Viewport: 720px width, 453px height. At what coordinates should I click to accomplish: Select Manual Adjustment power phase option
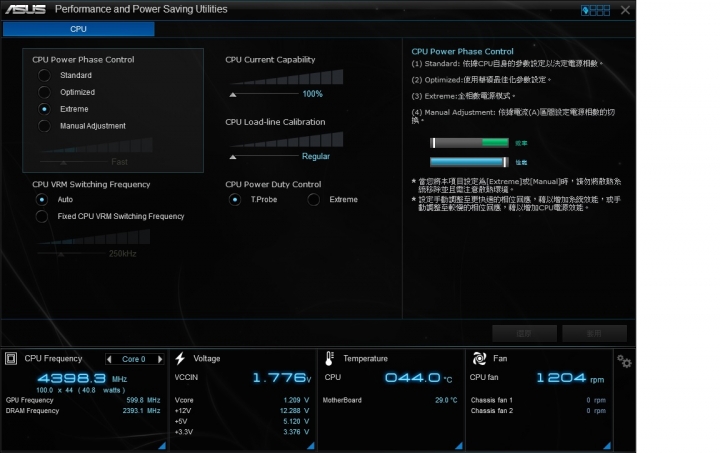tap(44, 126)
